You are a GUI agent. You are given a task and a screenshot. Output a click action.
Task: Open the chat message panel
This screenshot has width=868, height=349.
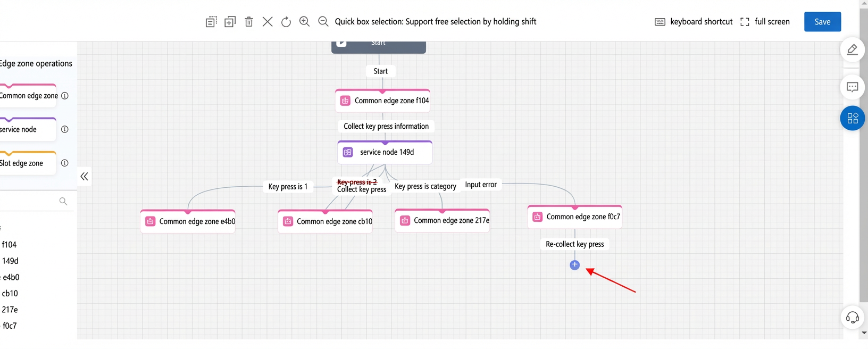pyautogui.click(x=853, y=87)
